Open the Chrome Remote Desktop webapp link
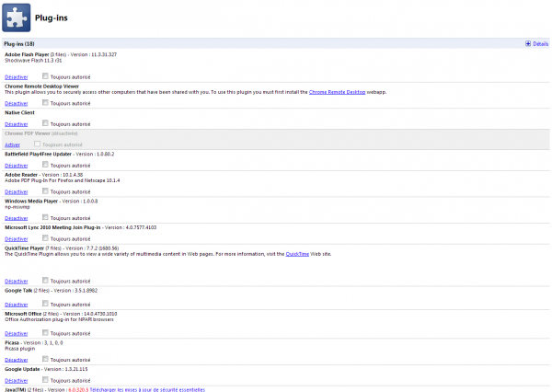The height and width of the screenshot is (392, 552). (345, 93)
